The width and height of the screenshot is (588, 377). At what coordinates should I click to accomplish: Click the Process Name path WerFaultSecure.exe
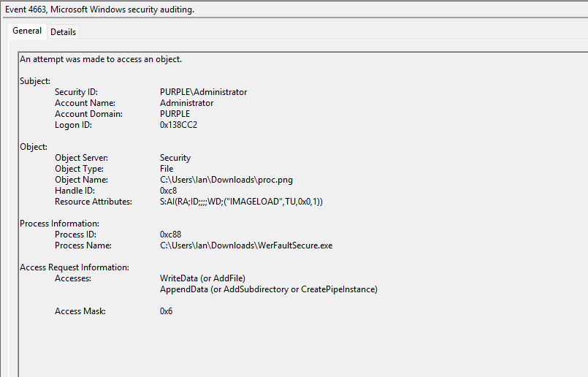[246, 245]
